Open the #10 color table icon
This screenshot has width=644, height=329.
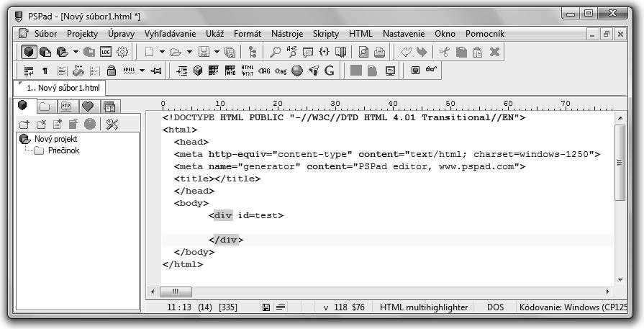click(230, 71)
